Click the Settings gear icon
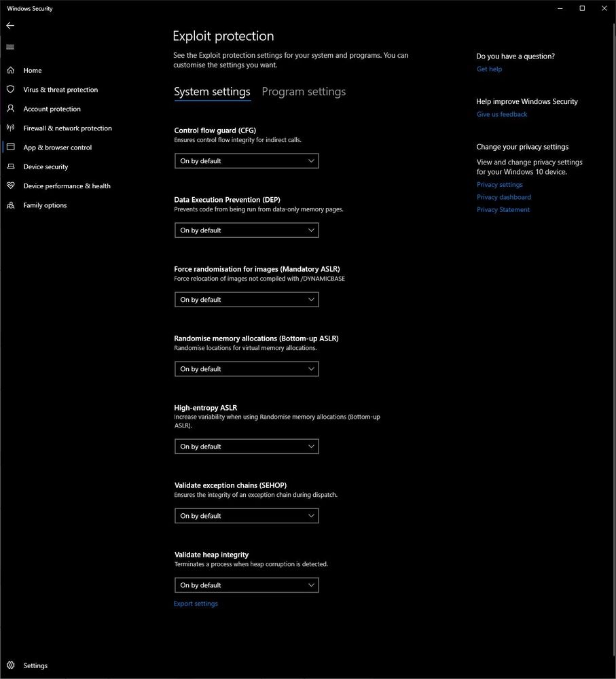616x679 pixels. click(11, 665)
